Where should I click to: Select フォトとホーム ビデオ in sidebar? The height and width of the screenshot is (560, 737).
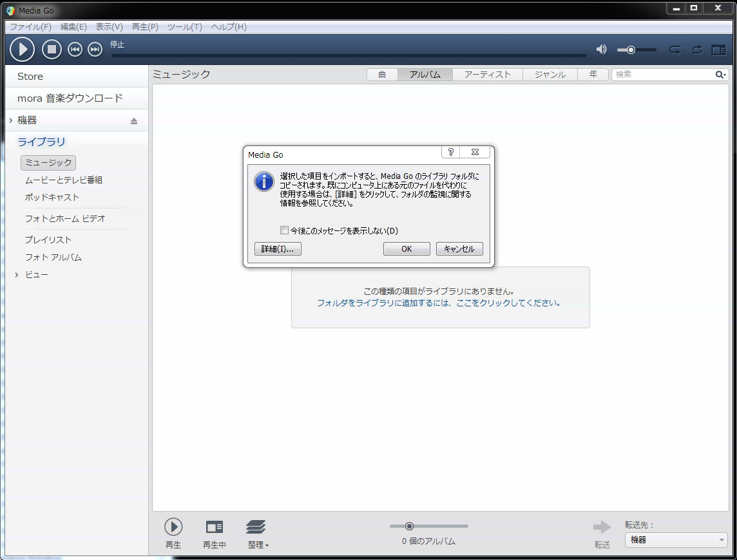click(65, 218)
